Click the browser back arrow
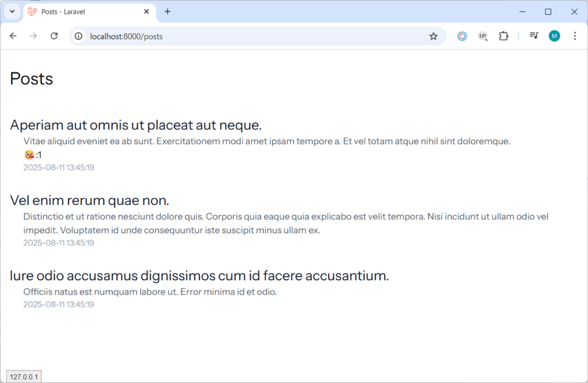588x383 pixels. 13,36
